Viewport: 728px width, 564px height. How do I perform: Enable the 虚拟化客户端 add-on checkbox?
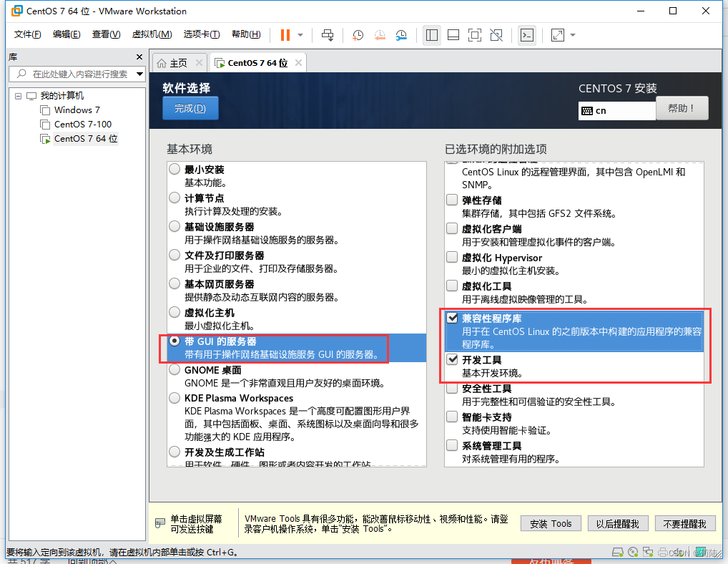(x=452, y=228)
